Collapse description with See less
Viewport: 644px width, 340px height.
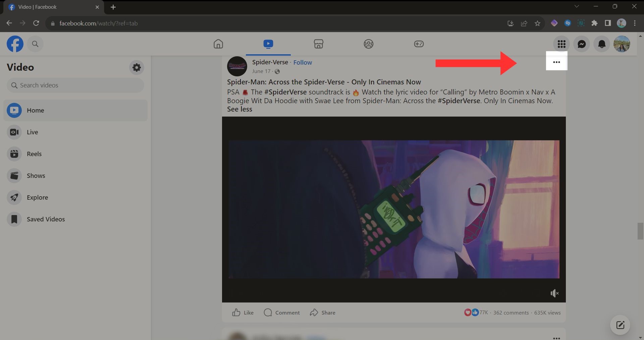(x=239, y=109)
